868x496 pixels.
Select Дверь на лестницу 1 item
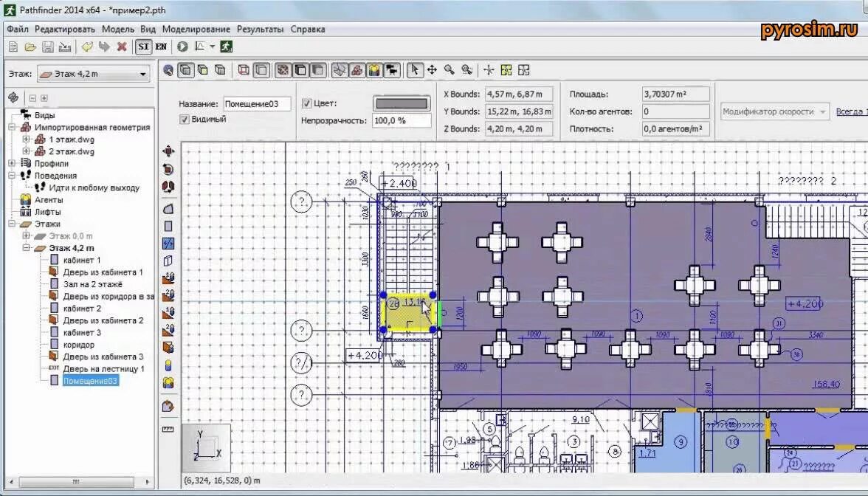click(103, 369)
